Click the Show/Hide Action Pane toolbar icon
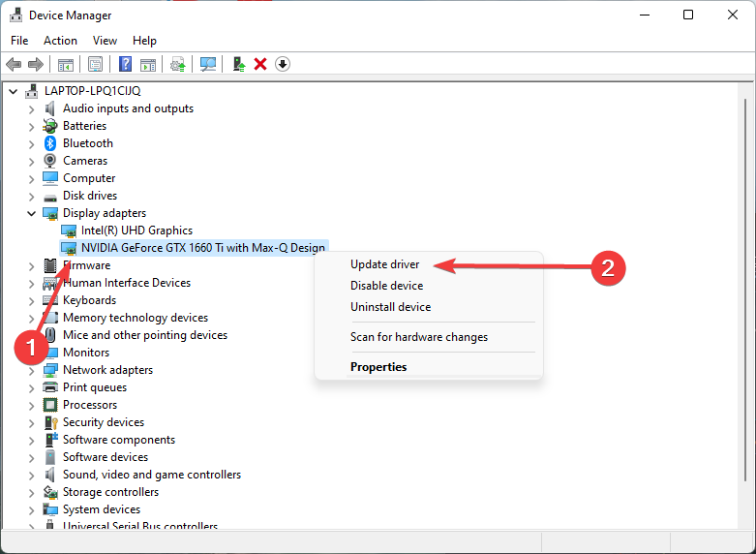 coord(148,64)
